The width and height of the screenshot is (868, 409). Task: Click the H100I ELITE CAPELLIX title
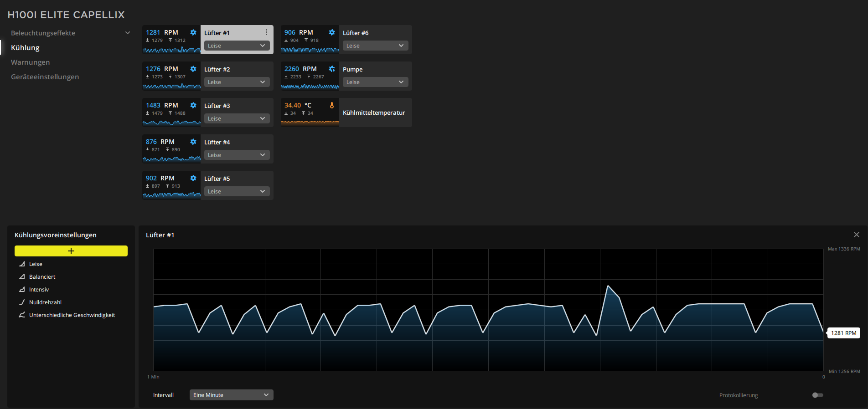pos(66,15)
